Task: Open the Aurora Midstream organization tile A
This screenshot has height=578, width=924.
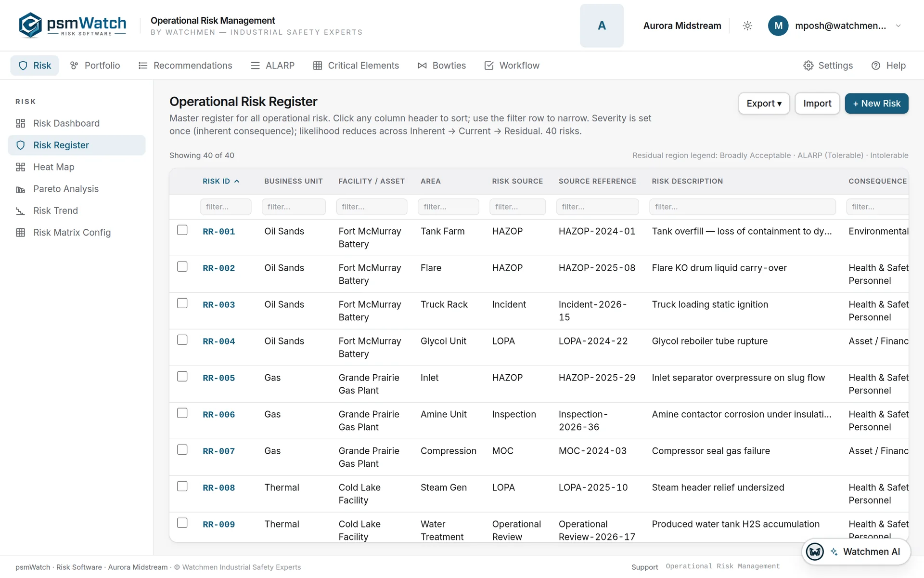Action: pyautogui.click(x=602, y=26)
